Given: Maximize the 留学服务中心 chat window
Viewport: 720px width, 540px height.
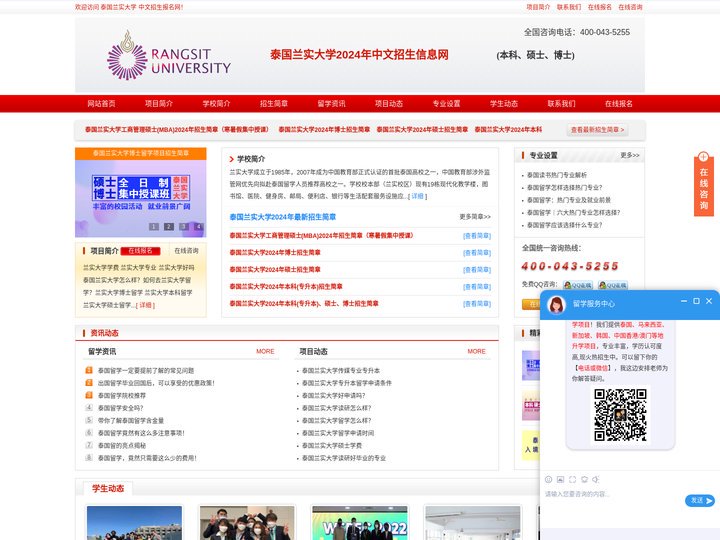Looking at the screenshot, I should click(x=696, y=301).
